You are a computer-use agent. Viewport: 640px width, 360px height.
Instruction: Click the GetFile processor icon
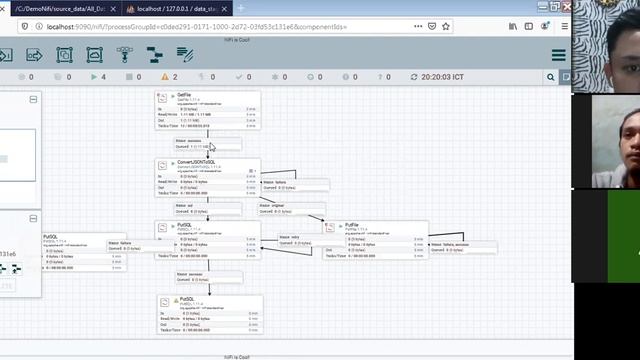pyautogui.click(x=162, y=98)
